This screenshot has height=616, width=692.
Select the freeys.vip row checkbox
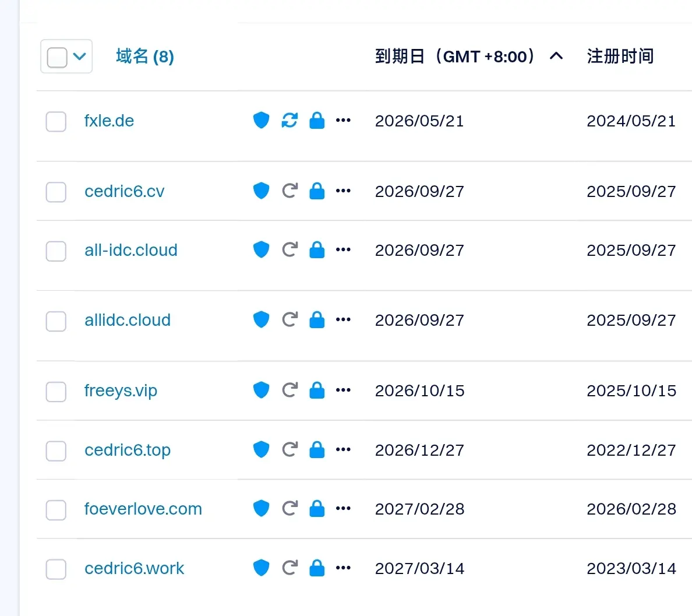click(x=56, y=392)
